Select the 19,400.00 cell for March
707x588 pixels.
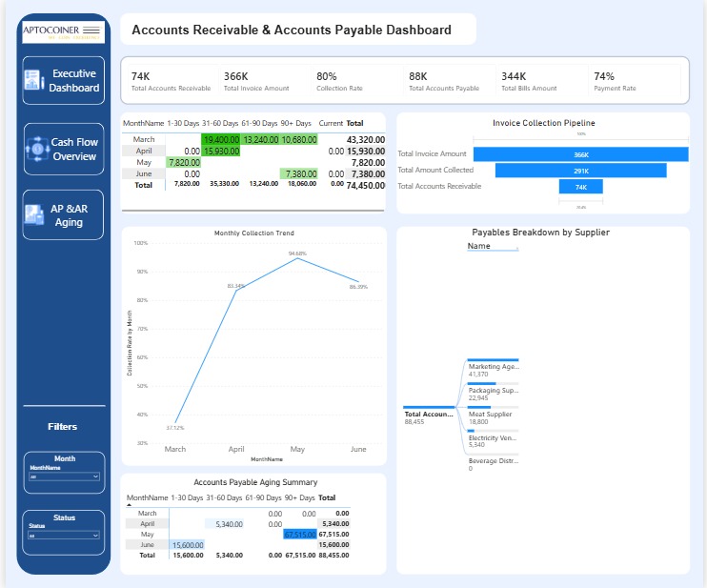[x=221, y=140]
